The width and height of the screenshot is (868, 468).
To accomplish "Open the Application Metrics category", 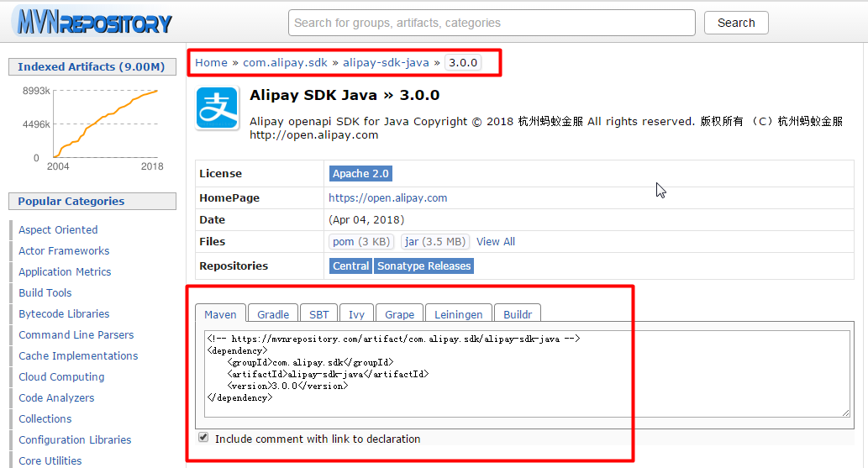I will click(65, 272).
